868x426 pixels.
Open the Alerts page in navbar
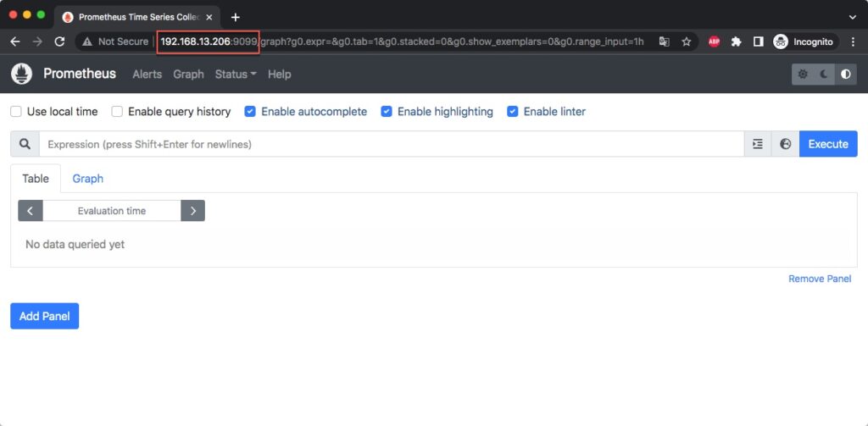(x=147, y=75)
